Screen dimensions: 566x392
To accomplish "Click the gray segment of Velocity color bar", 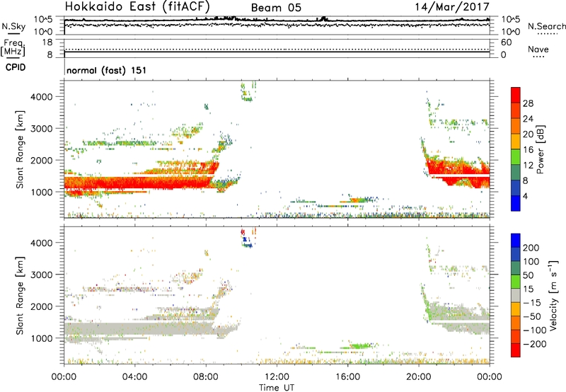I will [x=516, y=295].
